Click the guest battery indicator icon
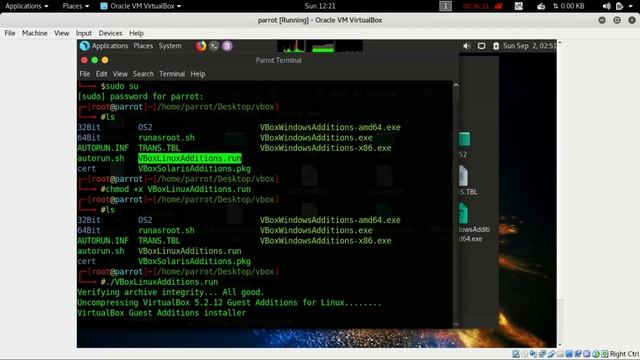Viewport: 640px width, 360px height. click(496, 46)
